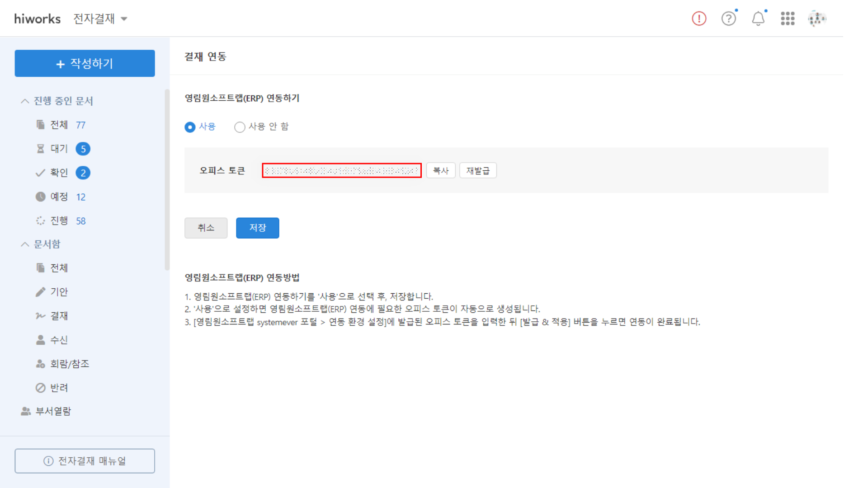Open the help question mark icon
This screenshot has width=868, height=488.
[x=728, y=19]
